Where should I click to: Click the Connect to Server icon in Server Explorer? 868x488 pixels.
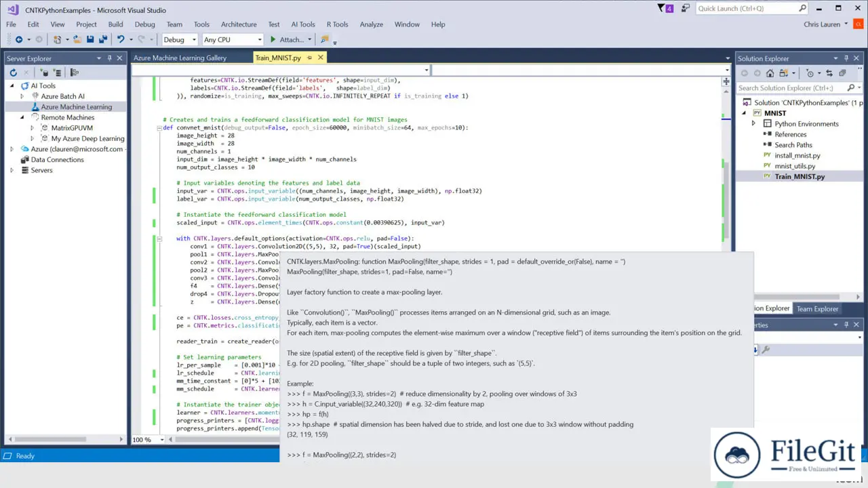click(58, 73)
